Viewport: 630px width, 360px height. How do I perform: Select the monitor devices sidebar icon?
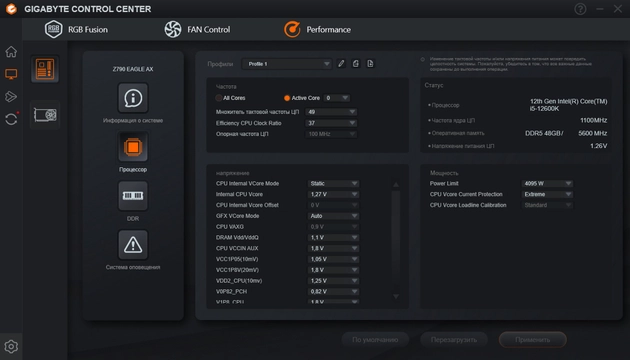11,74
